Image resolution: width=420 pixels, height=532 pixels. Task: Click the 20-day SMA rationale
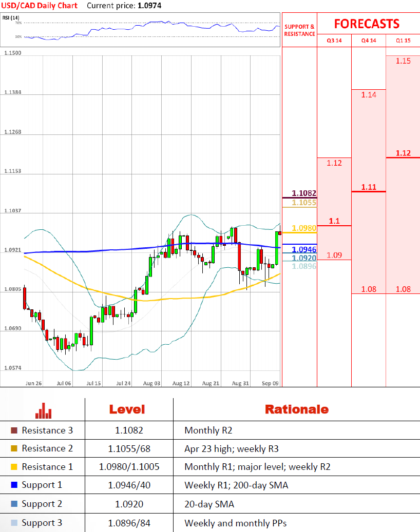[x=209, y=504]
